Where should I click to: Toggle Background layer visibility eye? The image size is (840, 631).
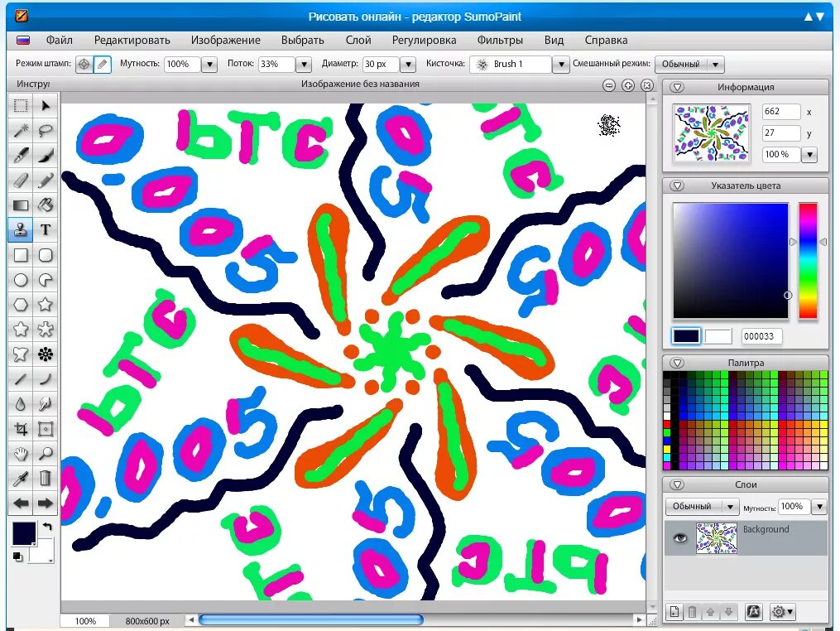[680, 537]
